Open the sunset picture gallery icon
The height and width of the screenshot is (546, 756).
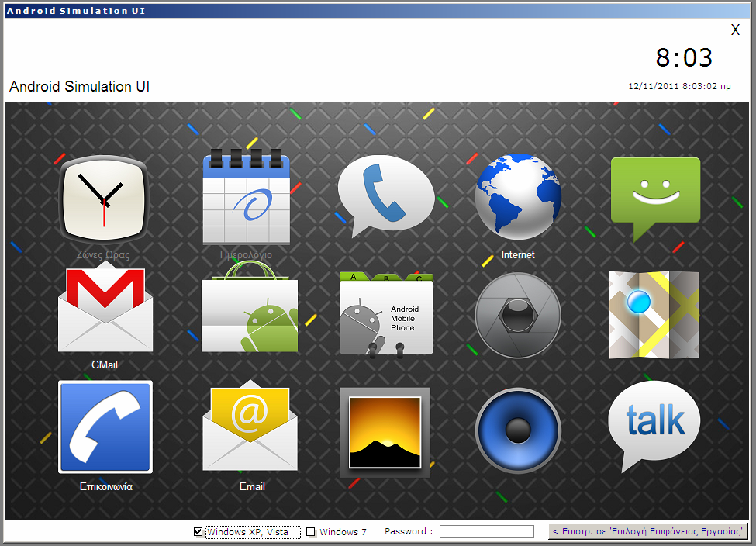tap(385, 433)
